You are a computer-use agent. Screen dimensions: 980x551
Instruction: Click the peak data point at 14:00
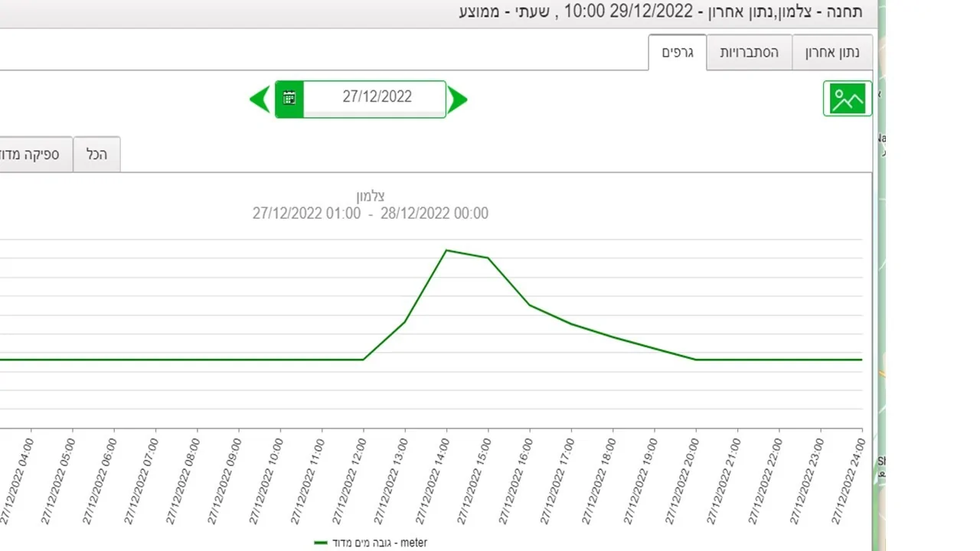[446, 250]
